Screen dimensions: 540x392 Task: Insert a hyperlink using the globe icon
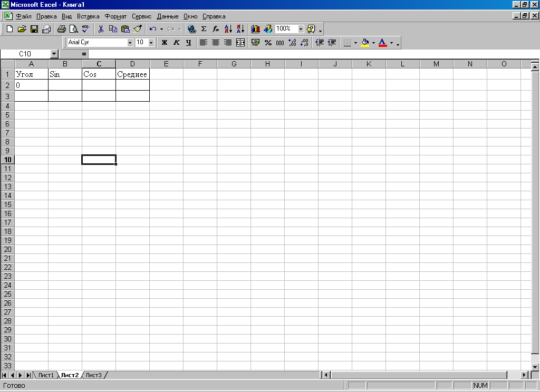tap(192, 29)
